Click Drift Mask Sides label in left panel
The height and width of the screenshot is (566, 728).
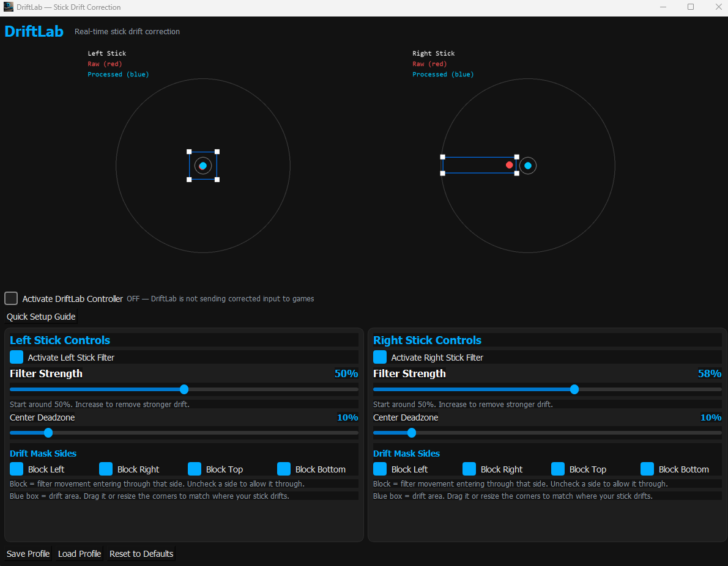43,454
